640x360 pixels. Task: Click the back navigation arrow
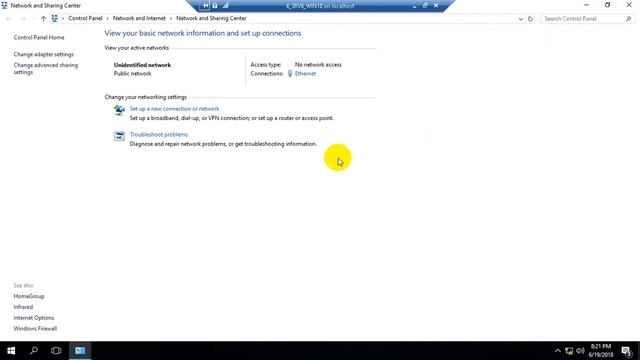(9, 18)
